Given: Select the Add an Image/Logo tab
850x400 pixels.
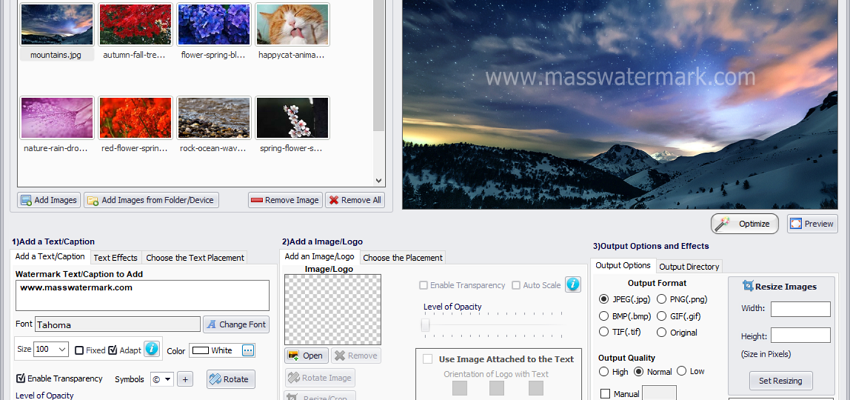Looking at the screenshot, I should point(319,256).
